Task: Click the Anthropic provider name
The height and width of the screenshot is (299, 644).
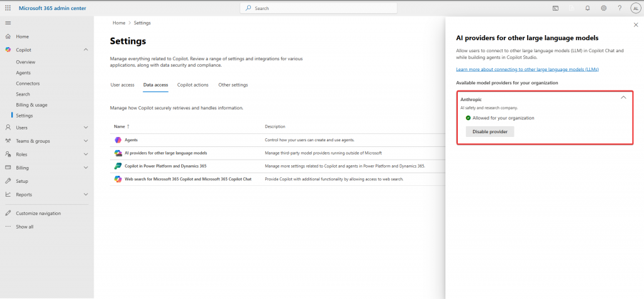Action: pyautogui.click(x=470, y=99)
